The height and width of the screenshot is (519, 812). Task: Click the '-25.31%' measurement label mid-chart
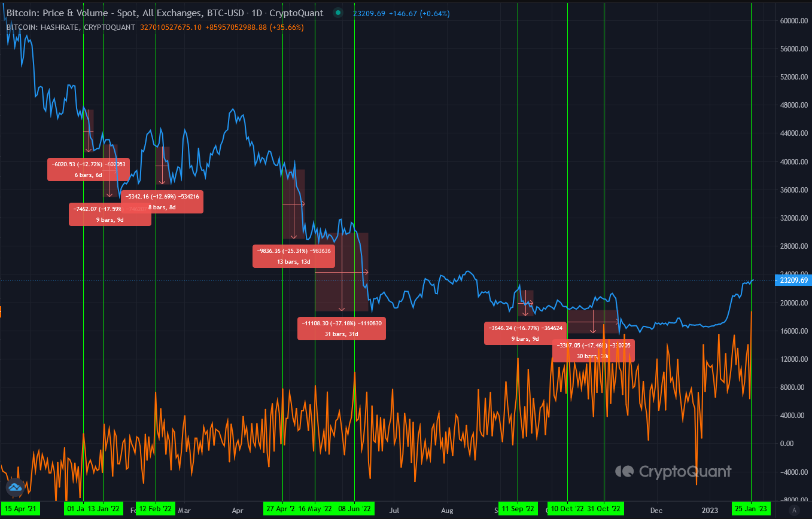click(293, 255)
